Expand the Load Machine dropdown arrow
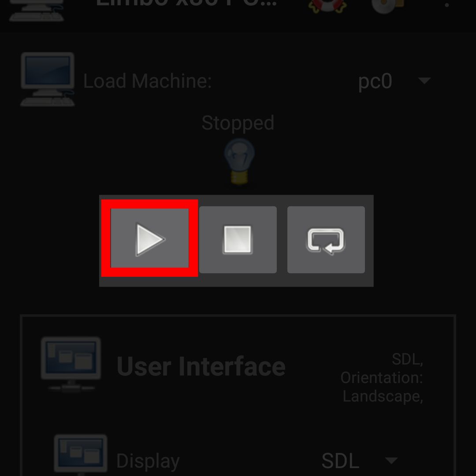 click(x=424, y=81)
